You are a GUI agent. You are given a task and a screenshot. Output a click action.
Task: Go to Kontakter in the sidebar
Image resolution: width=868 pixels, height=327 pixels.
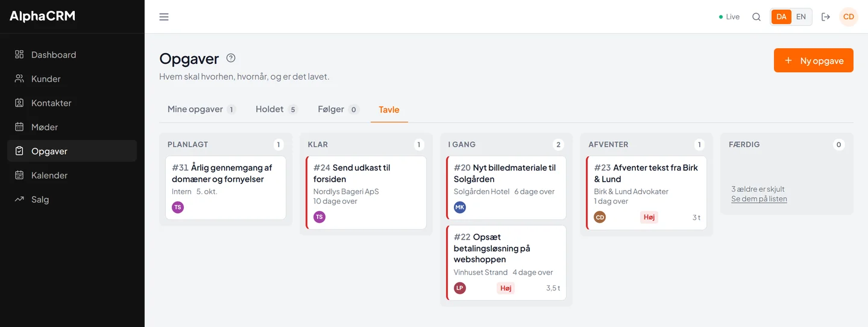tap(72, 103)
